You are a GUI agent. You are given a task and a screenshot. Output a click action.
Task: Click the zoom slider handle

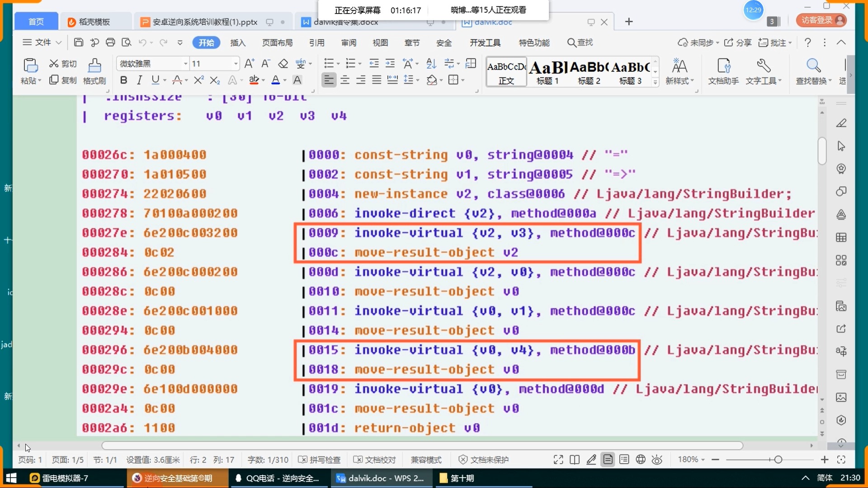778,460
